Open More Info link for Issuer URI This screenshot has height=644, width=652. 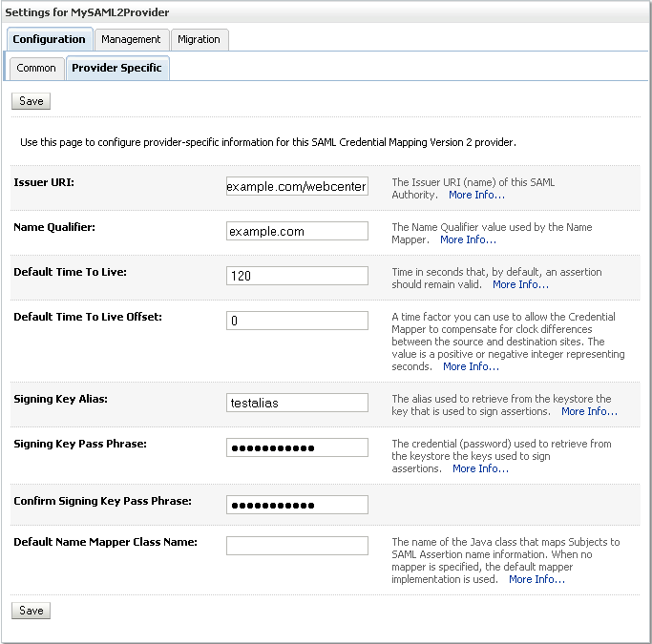[x=476, y=195]
